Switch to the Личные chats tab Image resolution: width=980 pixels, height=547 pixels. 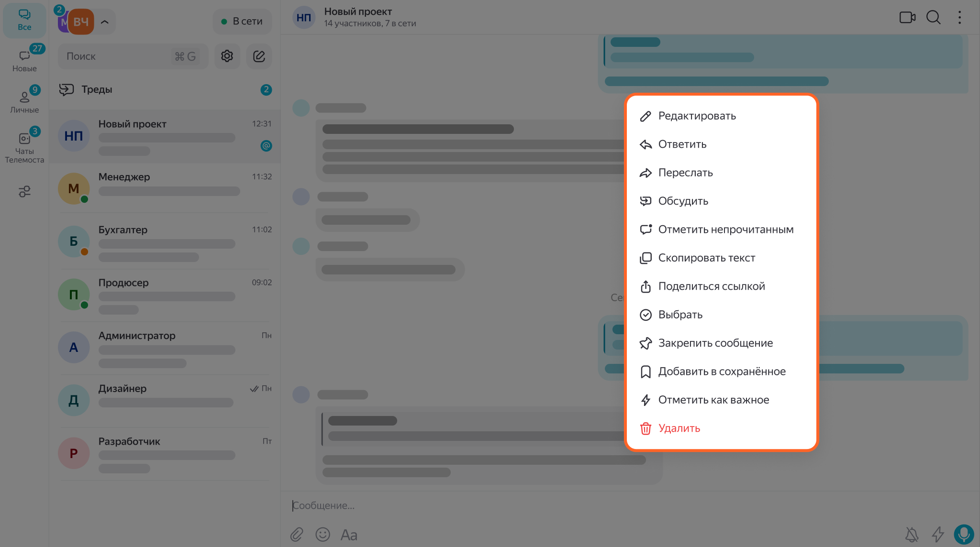click(x=24, y=100)
